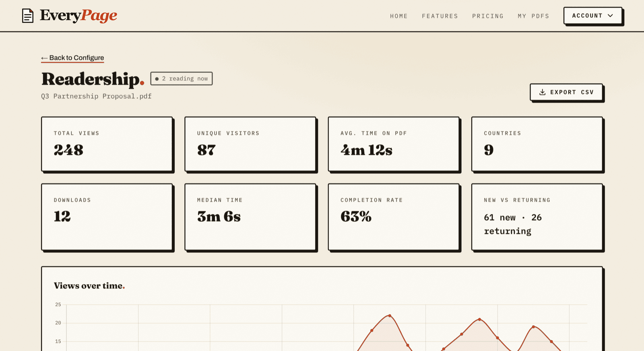Screen dimensions: 644x351
Task: Go to the Home nav item
Action: [x=399, y=16]
